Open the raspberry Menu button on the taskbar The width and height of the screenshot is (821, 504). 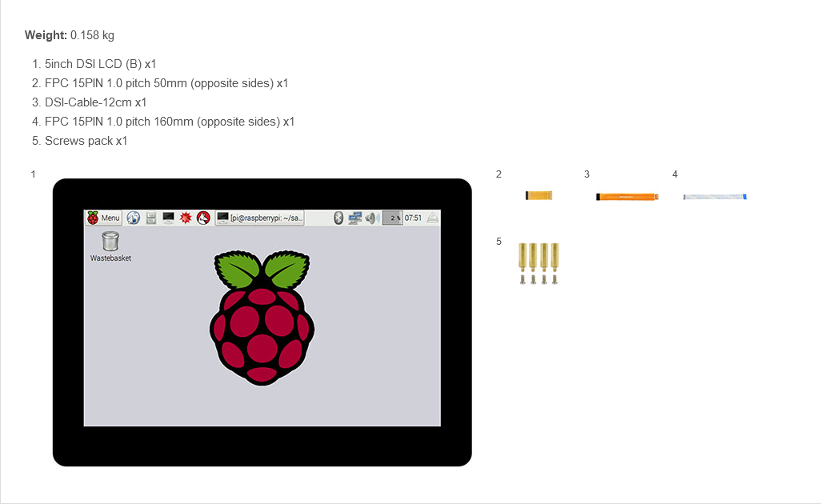tap(104, 218)
